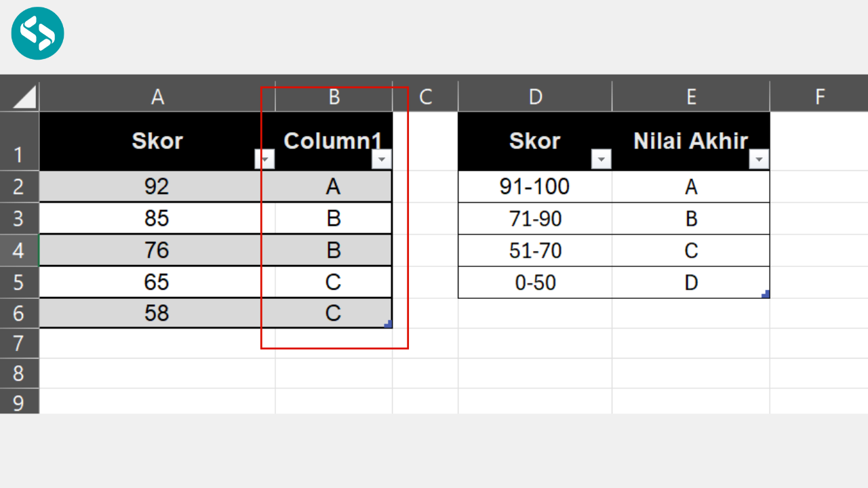Select column E header
The image size is (868, 488).
point(690,97)
